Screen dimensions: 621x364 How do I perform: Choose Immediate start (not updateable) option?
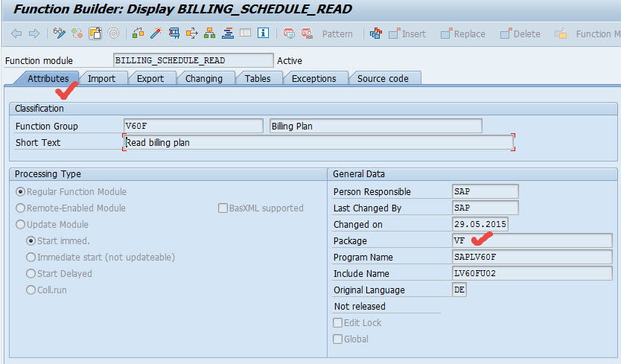pos(31,257)
